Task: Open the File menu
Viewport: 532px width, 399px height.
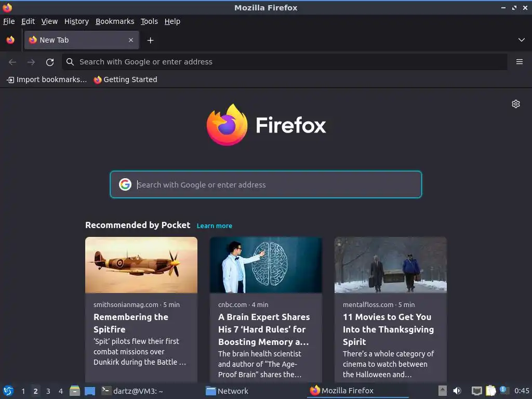Action: 9,21
